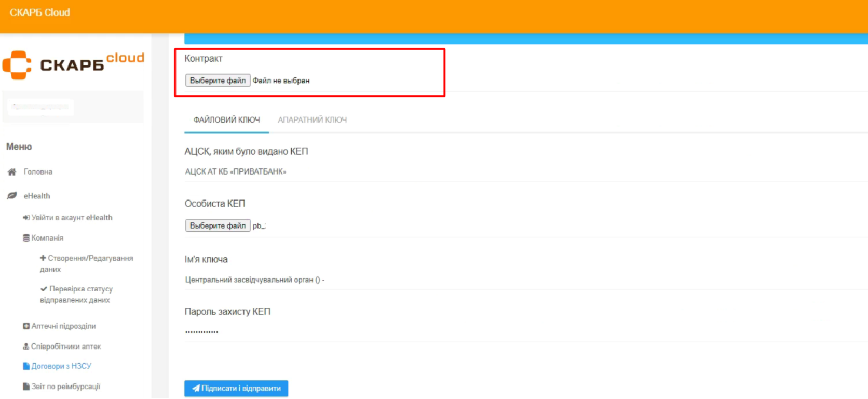Image resolution: width=868 pixels, height=399 pixels.
Task: Click the СКАРБ Cloud header title
Action: click(39, 12)
